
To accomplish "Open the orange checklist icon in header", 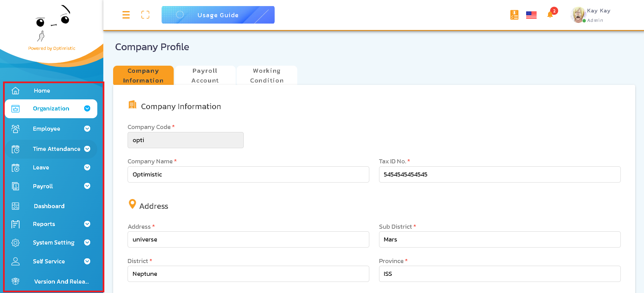I will tap(514, 15).
